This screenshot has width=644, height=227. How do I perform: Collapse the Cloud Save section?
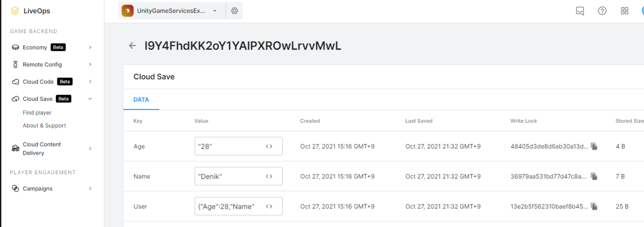tap(90, 99)
